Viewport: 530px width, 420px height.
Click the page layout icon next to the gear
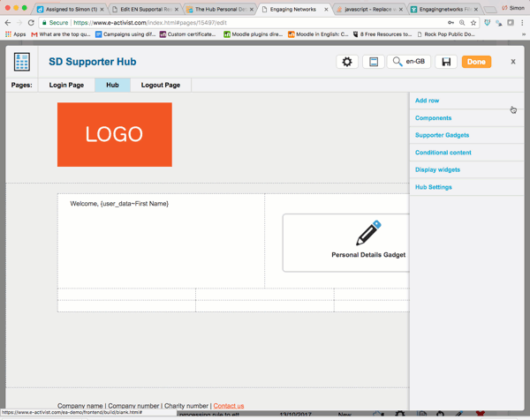tap(374, 62)
